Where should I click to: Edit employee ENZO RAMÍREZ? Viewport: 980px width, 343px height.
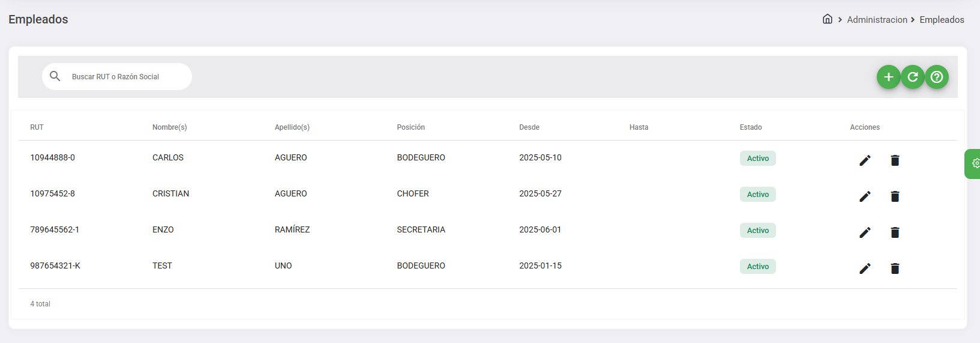click(865, 232)
